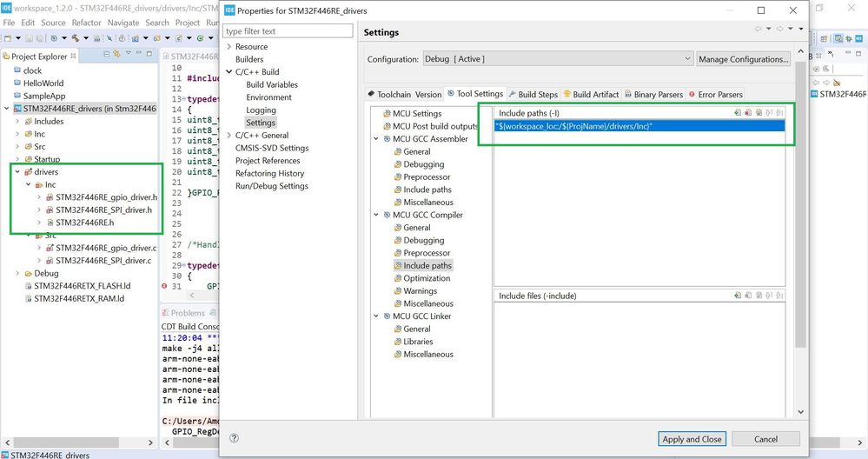Click the type filter text field

coord(288,31)
